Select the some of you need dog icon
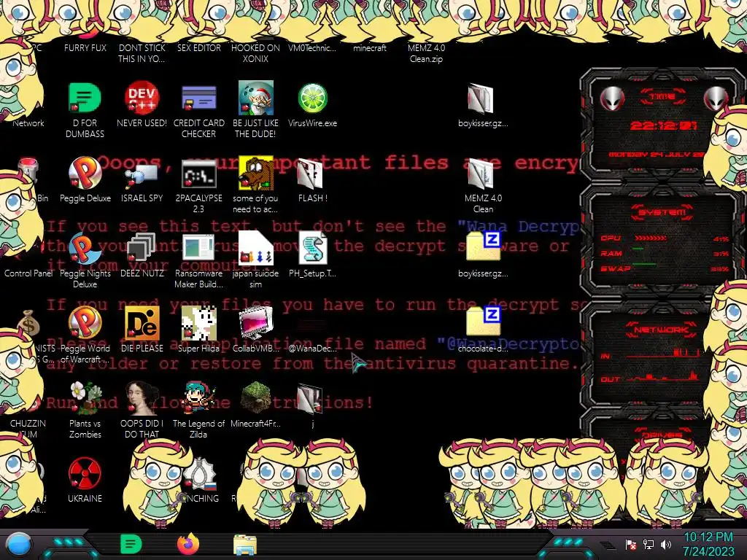 (x=256, y=172)
